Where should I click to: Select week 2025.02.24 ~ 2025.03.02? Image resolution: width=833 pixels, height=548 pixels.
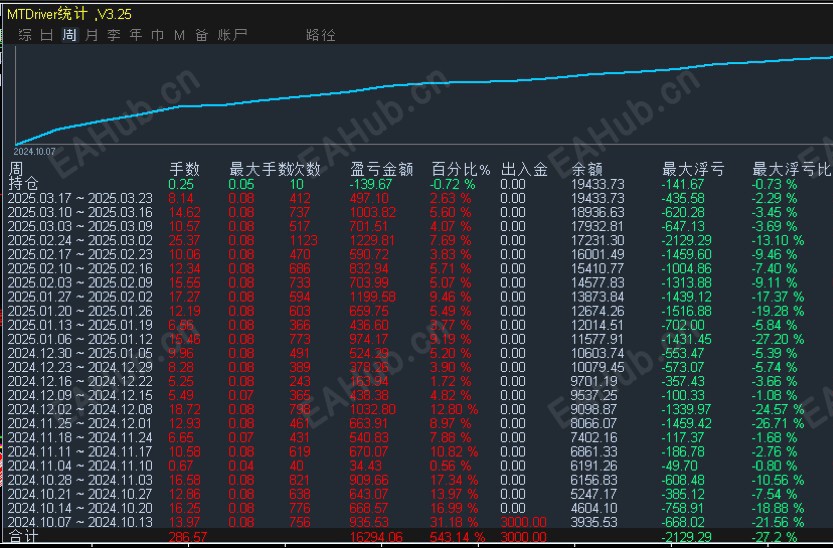point(80,241)
